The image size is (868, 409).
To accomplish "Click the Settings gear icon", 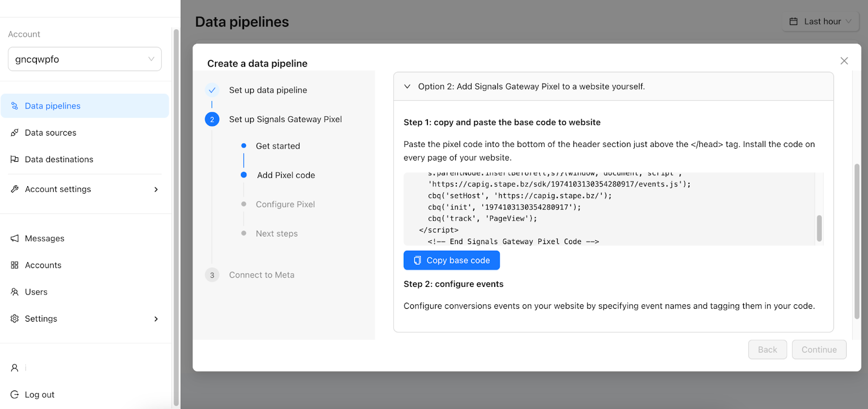I will [x=15, y=318].
